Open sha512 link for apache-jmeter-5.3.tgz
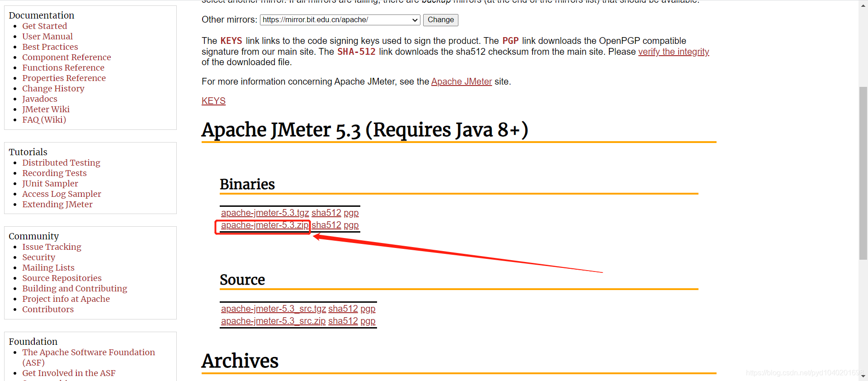This screenshot has width=868, height=381. (326, 213)
